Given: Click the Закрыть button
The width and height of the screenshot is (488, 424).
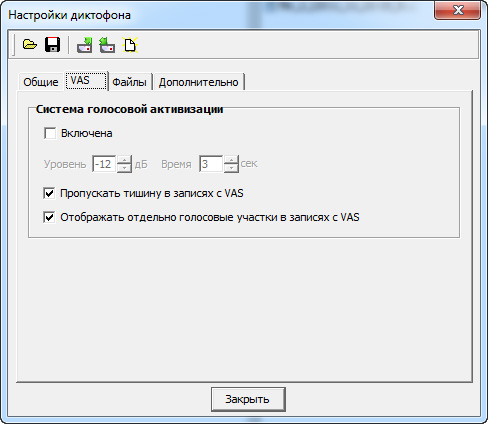Looking at the screenshot, I should [x=248, y=399].
